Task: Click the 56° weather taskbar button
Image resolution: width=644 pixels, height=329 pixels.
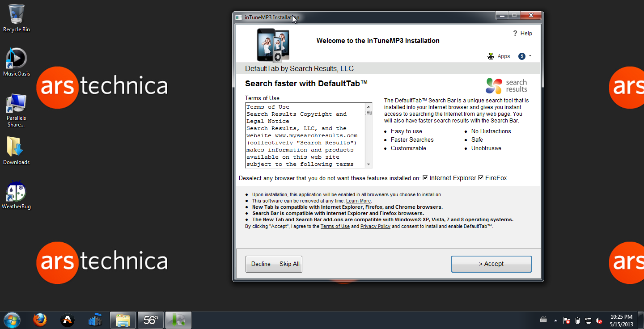Action: click(x=151, y=320)
